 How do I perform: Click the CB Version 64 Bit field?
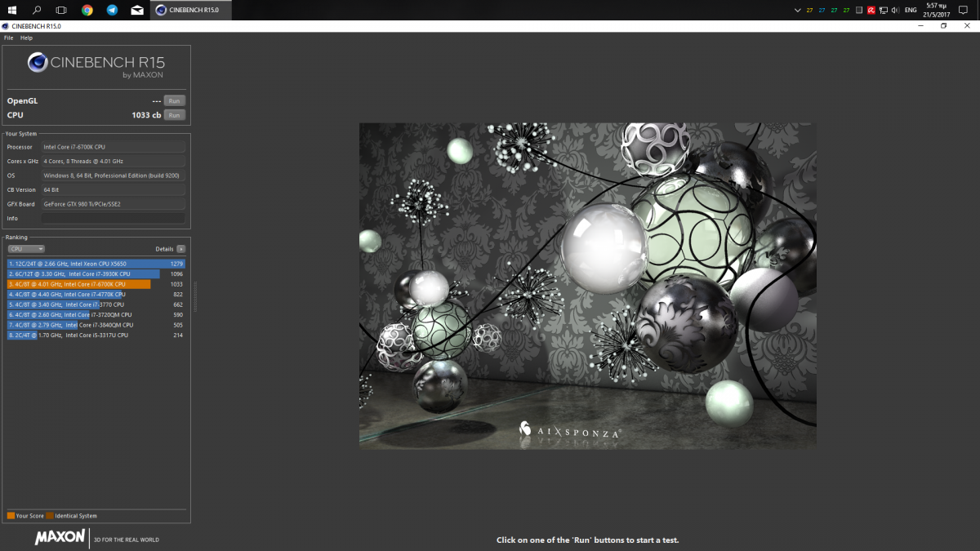114,190
